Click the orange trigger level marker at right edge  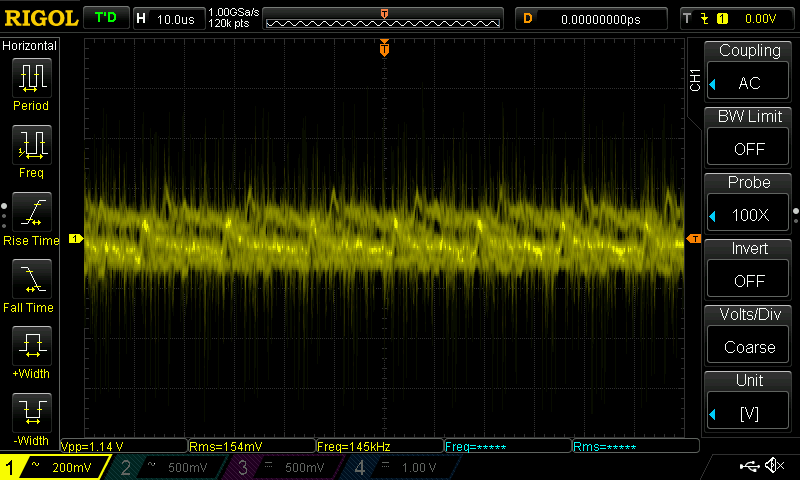tap(694, 238)
